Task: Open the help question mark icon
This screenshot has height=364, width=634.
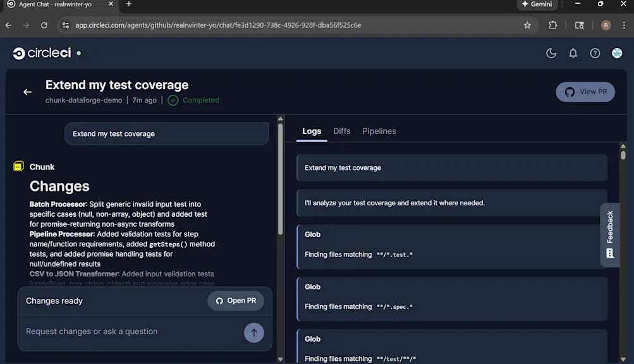Action: click(x=595, y=53)
